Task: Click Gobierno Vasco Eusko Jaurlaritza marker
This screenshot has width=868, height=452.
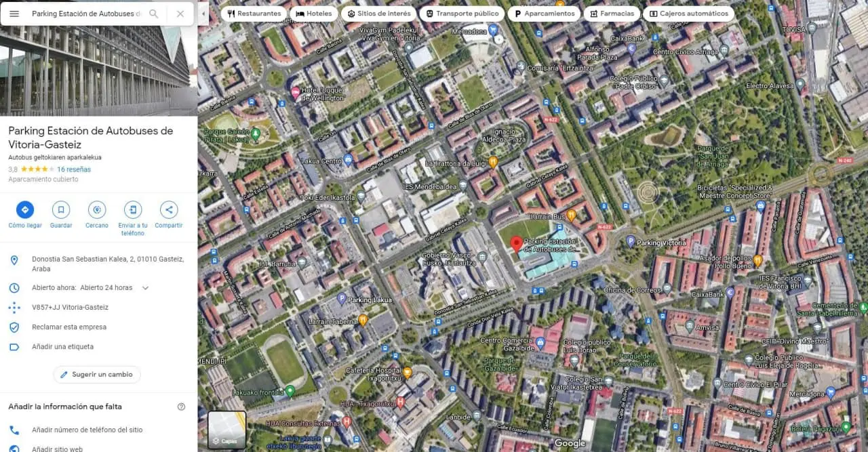Action: [x=481, y=257]
